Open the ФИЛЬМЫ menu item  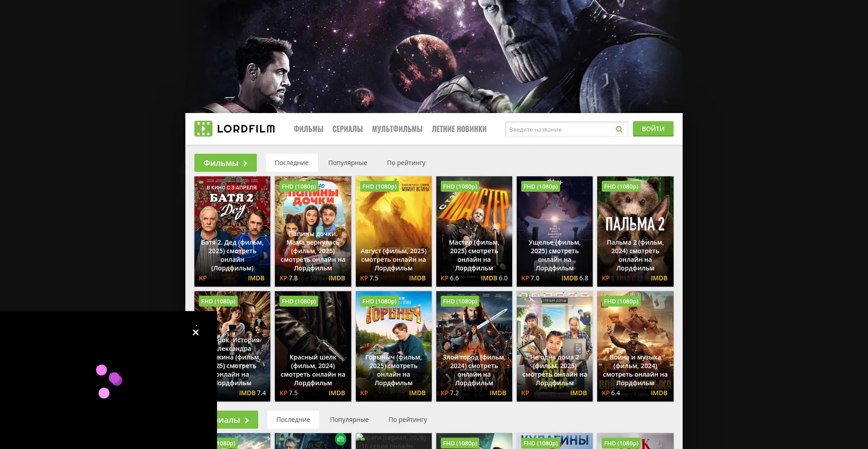click(309, 129)
